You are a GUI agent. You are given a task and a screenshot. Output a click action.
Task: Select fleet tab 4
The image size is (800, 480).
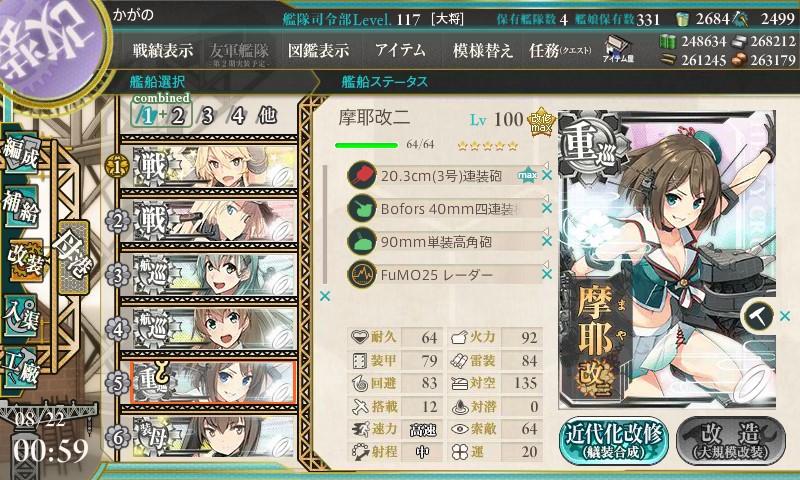point(237,116)
